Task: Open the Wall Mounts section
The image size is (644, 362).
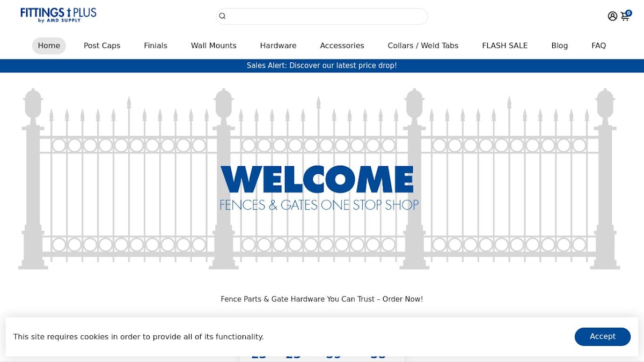Action: pos(214,46)
